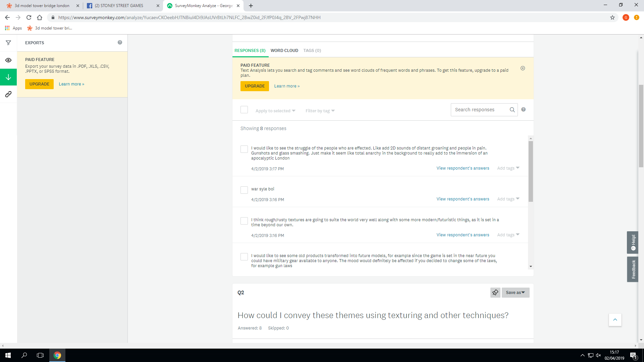This screenshot has height=362, width=644.
Task: Dismiss the Text Analysis paid feature banner
Action: (523, 68)
